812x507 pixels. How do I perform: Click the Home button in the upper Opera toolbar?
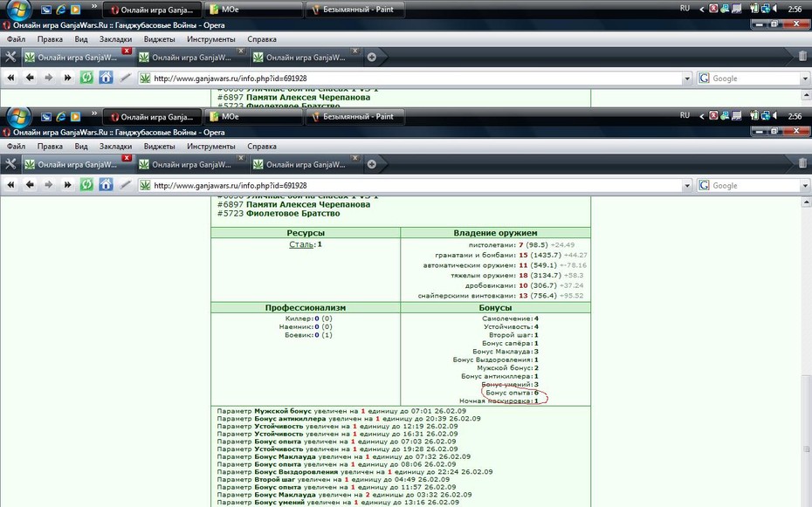click(106, 78)
